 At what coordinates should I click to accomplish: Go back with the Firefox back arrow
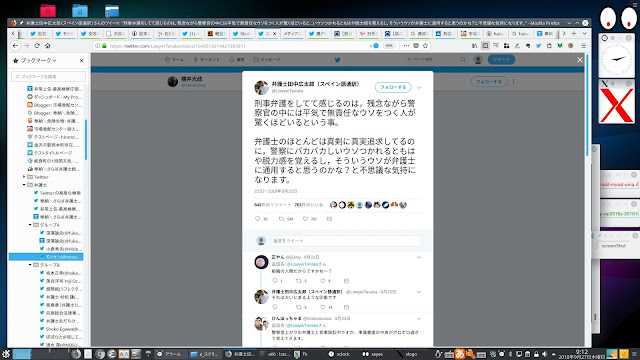coord(16,46)
